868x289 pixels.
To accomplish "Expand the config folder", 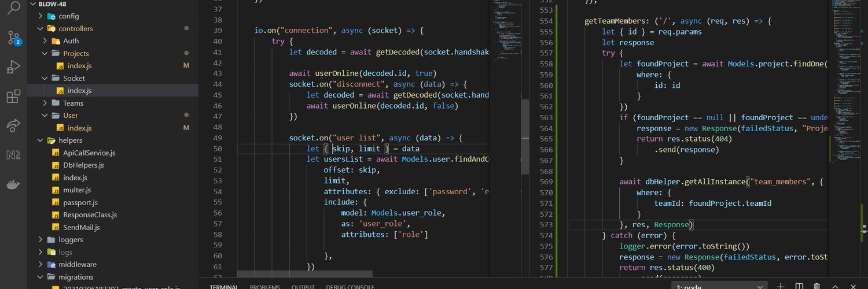I will [x=41, y=16].
